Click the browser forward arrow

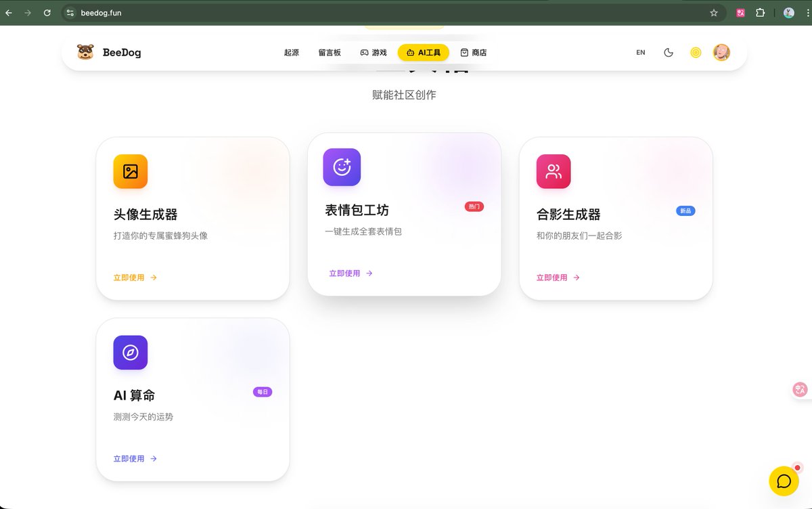tap(28, 12)
